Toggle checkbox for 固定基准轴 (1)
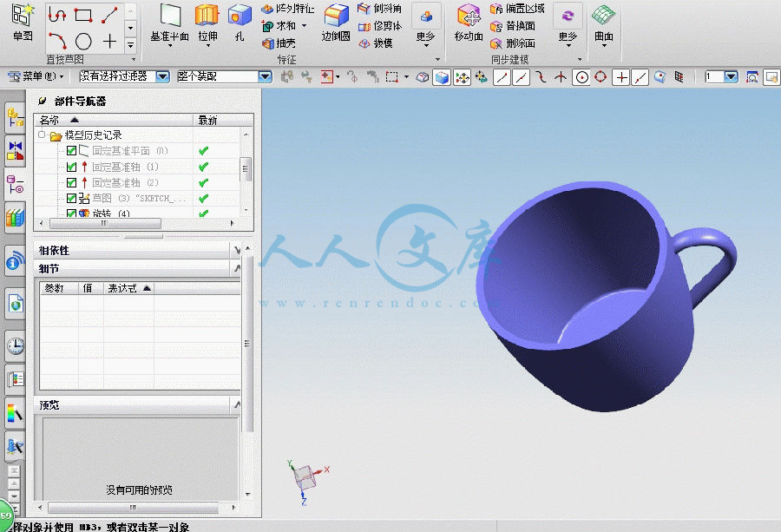Viewport: 781px width, 532px height. point(71,167)
